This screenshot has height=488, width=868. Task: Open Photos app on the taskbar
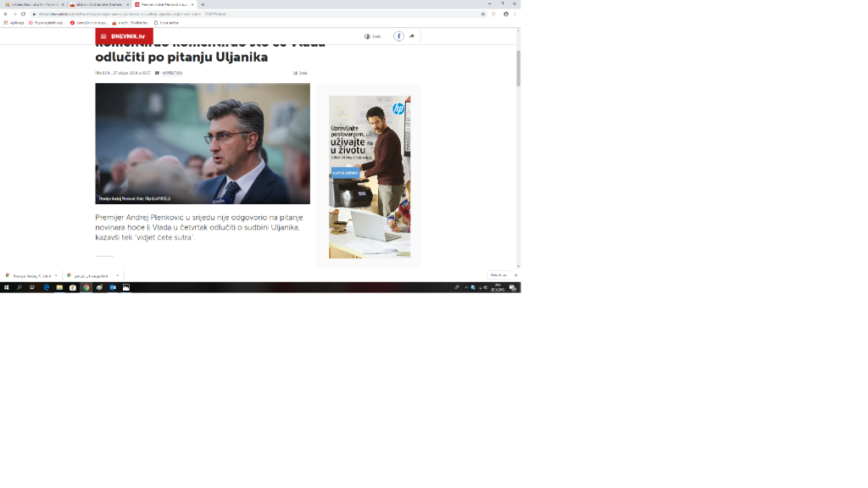pos(126,288)
